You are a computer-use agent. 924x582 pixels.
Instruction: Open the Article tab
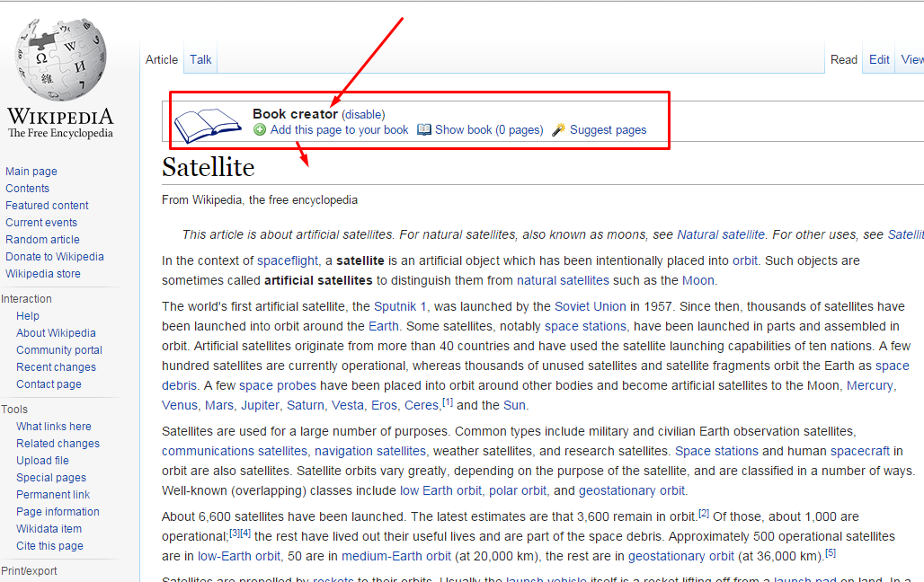(162, 59)
